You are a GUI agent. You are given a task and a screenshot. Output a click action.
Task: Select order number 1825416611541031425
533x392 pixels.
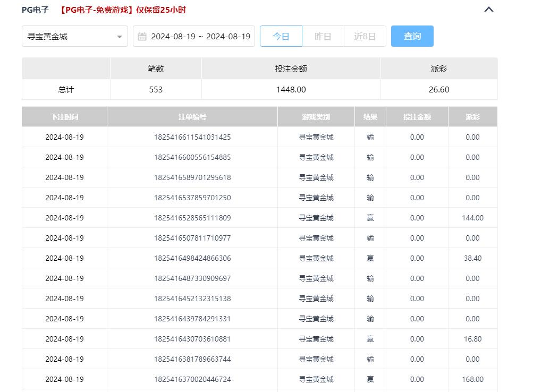tap(192, 137)
